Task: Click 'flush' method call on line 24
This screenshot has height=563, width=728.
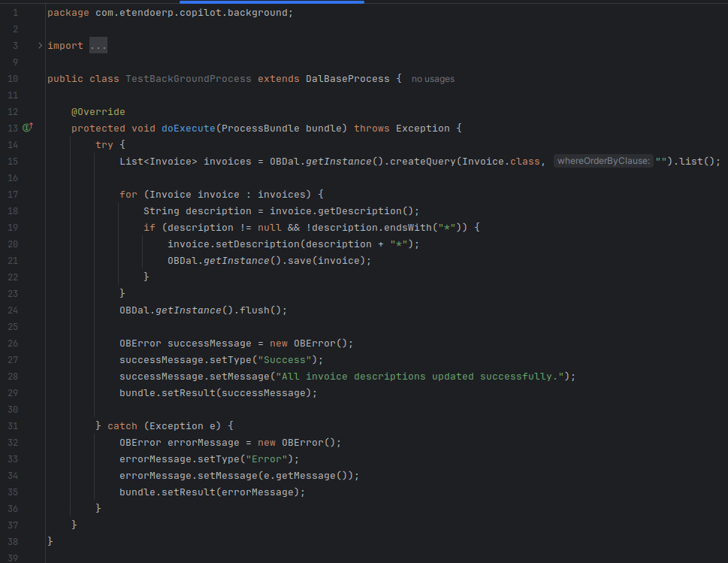Action: (x=255, y=310)
